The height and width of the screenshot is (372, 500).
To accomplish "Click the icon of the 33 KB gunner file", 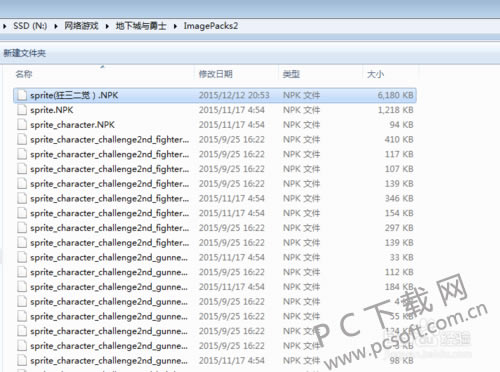I will (22, 257).
